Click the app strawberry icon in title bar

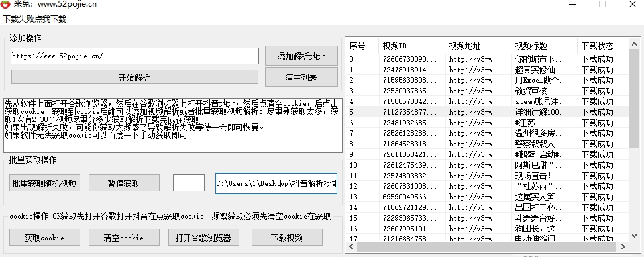[6, 5]
